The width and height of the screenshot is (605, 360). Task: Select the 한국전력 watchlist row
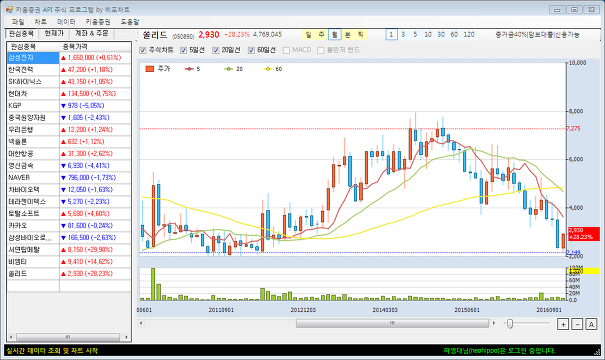coord(69,70)
